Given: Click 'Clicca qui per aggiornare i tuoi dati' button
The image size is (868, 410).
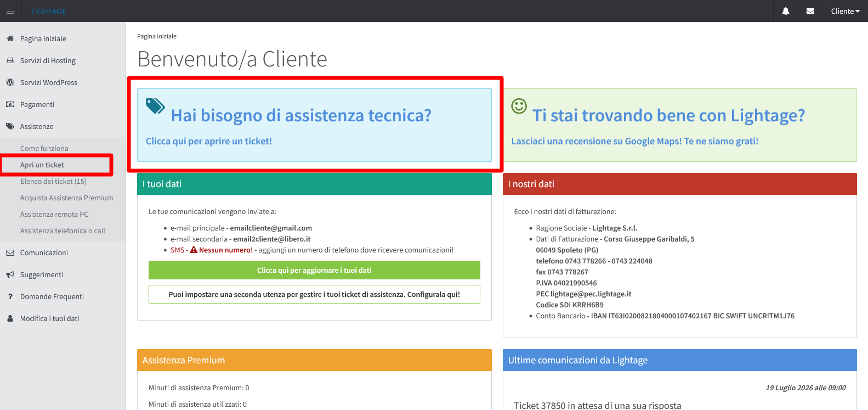Looking at the screenshot, I should [314, 270].
